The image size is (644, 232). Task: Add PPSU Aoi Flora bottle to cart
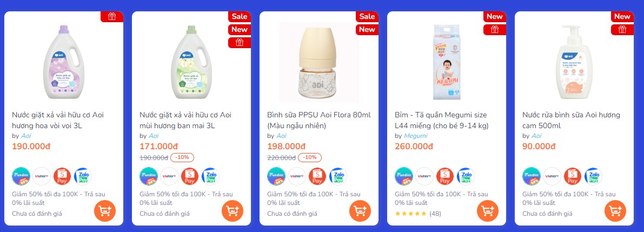click(x=360, y=211)
